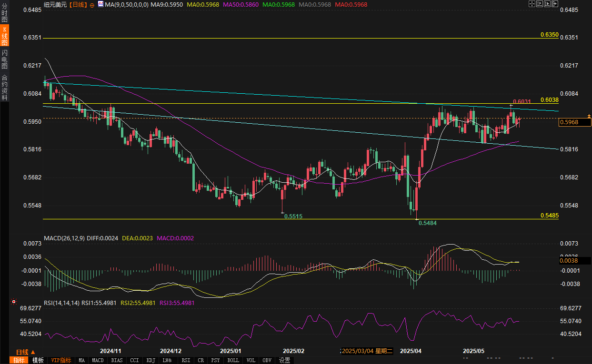Apply the VOL indicator button
Viewport: 592px width, 364px height.
(x=251, y=360)
